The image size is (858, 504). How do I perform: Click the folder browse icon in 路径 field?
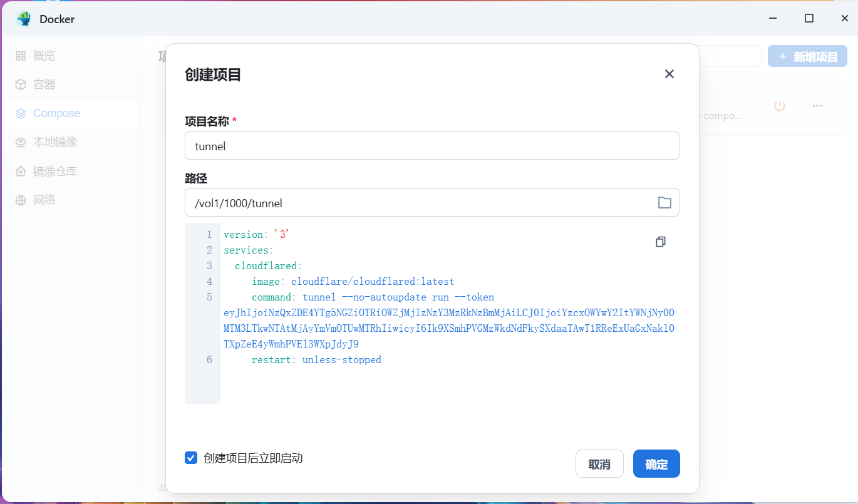point(664,203)
